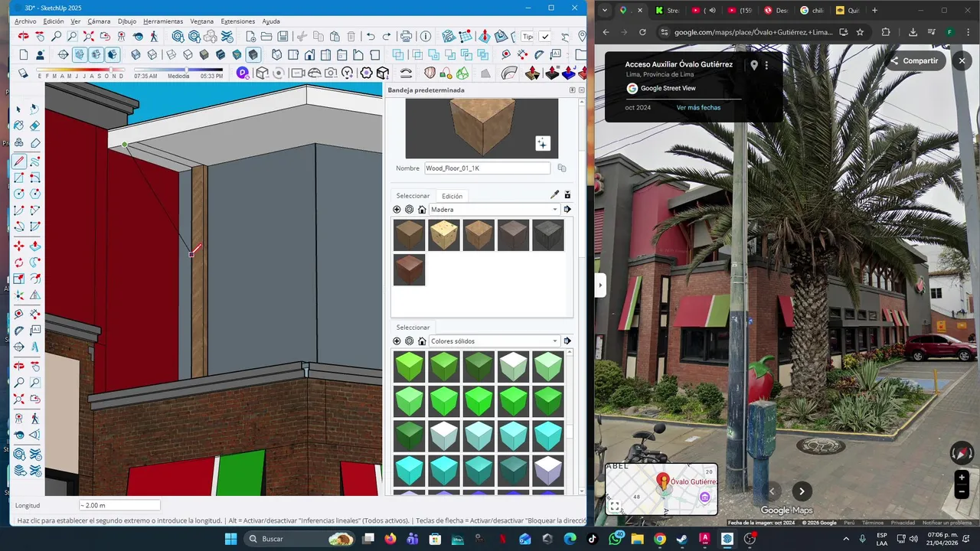Image resolution: width=980 pixels, height=551 pixels.
Task: Select the Protractor tool in top toolbar
Action: click(x=538, y=54)
